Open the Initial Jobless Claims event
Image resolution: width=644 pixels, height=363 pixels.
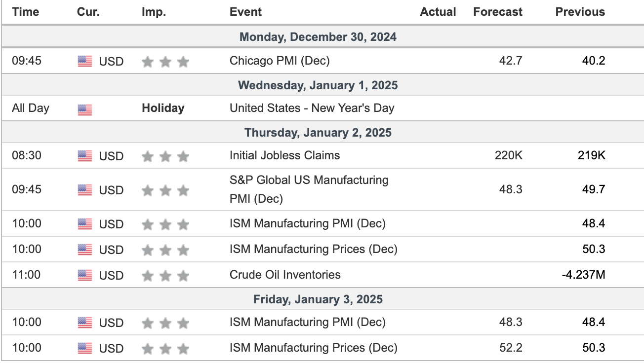click(284, 155)
